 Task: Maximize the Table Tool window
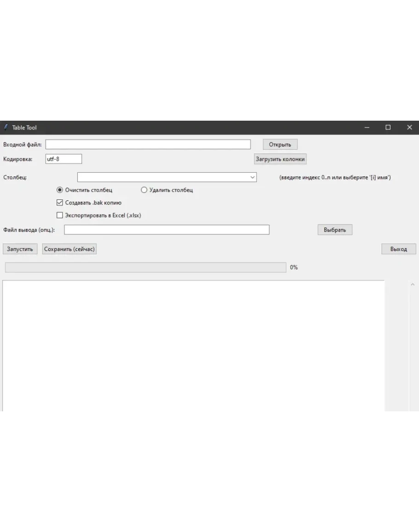(388, 128)
